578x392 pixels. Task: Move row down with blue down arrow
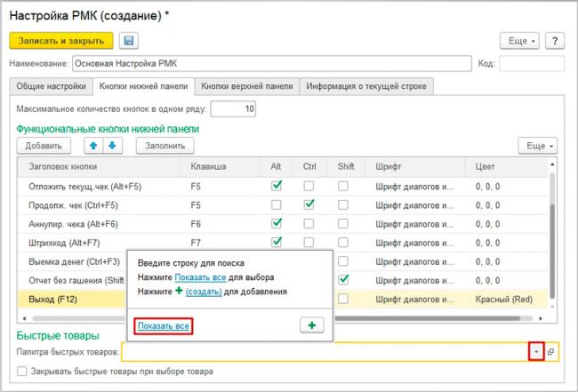113,146
